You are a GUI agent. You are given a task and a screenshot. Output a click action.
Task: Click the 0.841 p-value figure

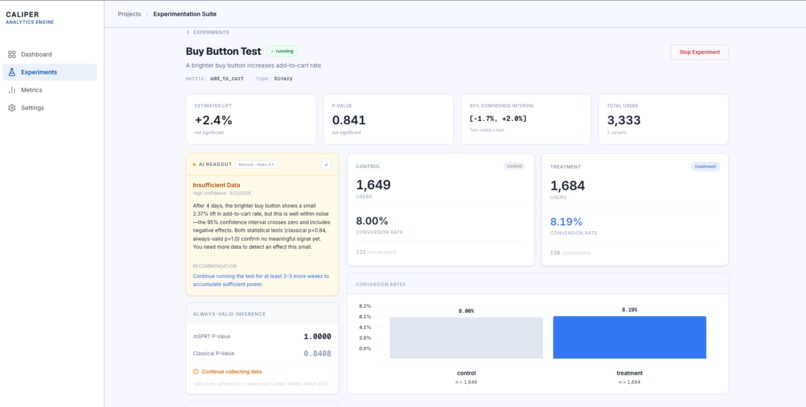point(349,120)
